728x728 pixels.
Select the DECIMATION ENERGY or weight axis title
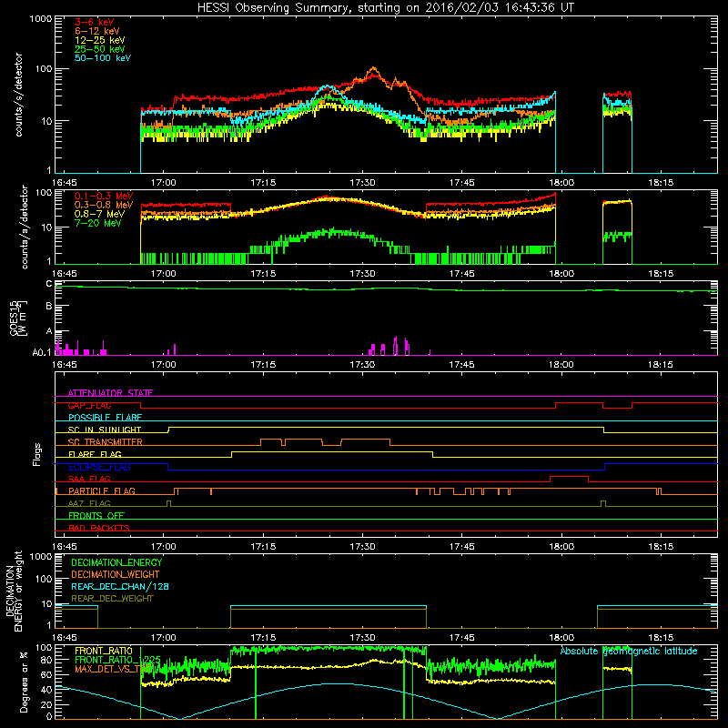pyautogui.click(x=14, y=591)
